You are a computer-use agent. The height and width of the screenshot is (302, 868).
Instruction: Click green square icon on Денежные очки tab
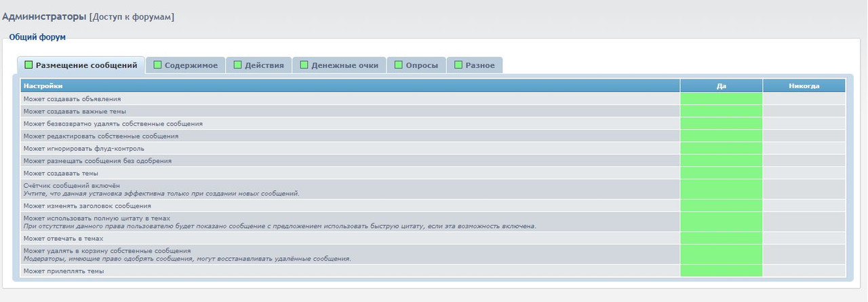coord(304,65)
